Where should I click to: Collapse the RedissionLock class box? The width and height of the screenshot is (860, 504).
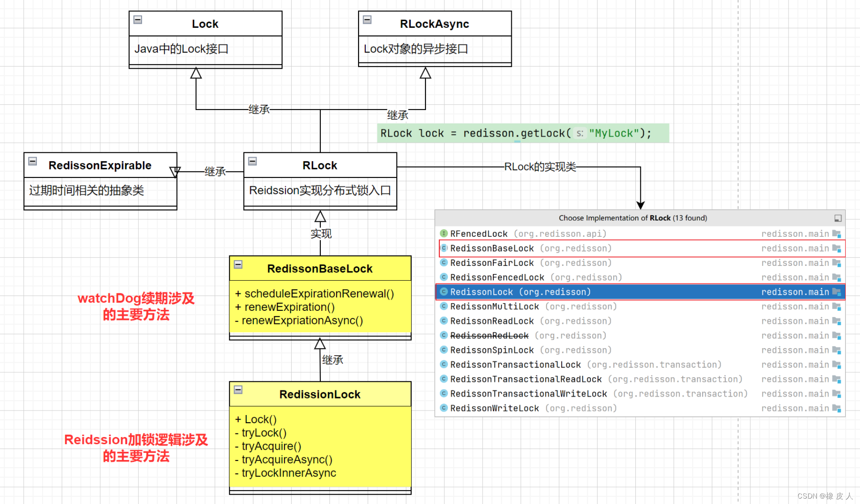pos(238,390)
